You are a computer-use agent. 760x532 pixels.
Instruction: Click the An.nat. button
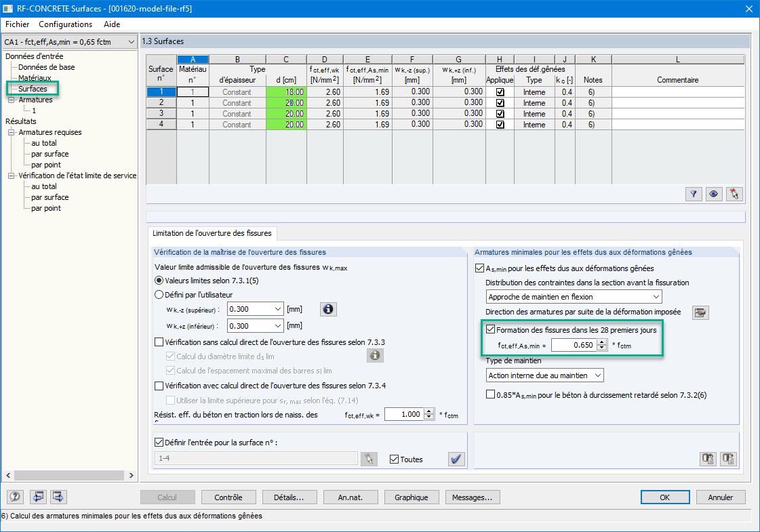(350, 497)
